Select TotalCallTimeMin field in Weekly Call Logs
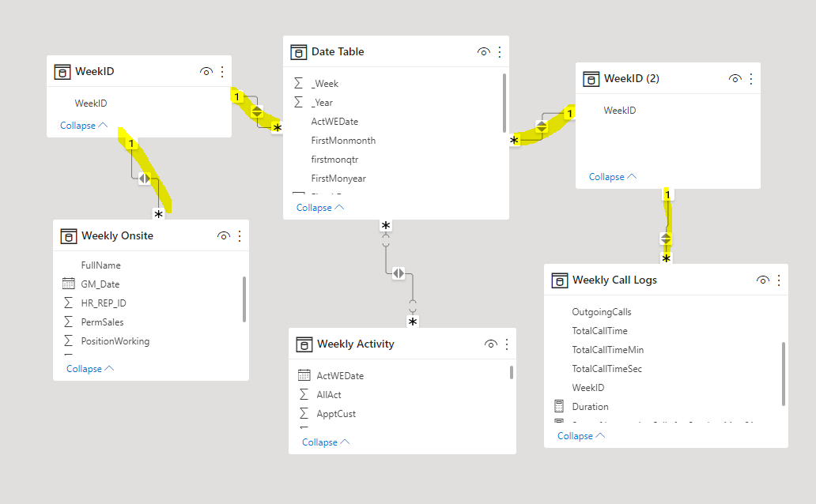Screen dimensions: 816x504 point(608,349)
